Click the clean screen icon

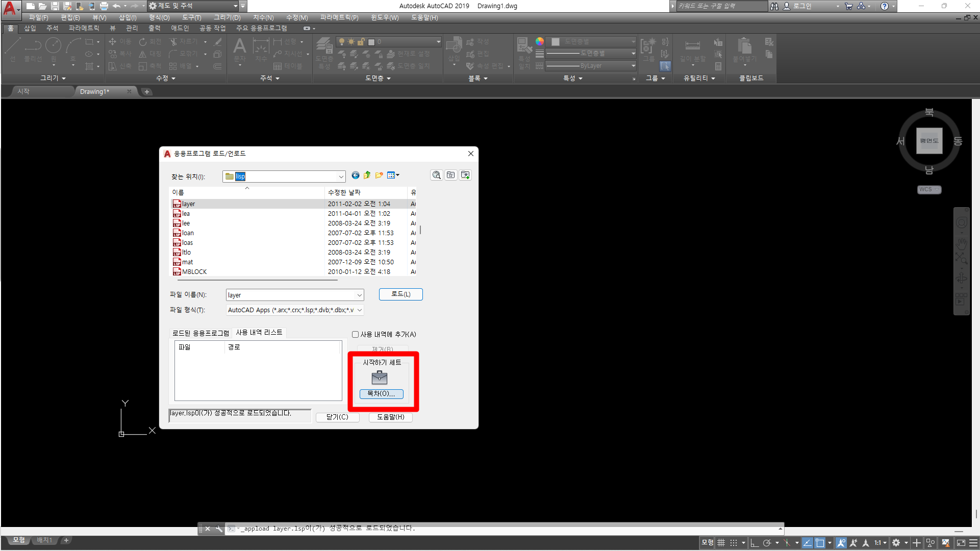961,543
